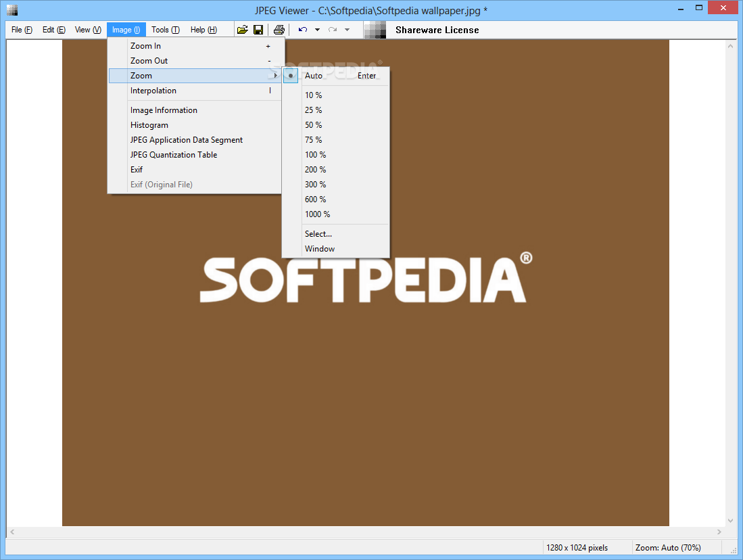Click the Open file folder icon
The height and width of the screenshot is (560, 743).
coord(243,30)
